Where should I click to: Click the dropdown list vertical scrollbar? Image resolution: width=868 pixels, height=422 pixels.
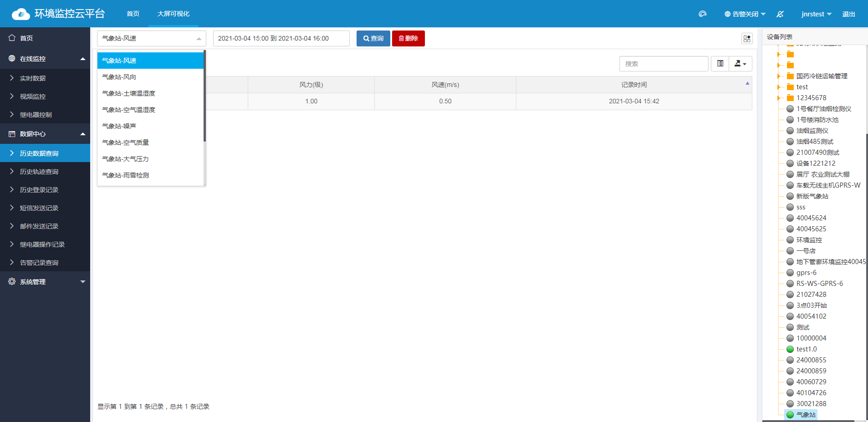tap(204, 97)
